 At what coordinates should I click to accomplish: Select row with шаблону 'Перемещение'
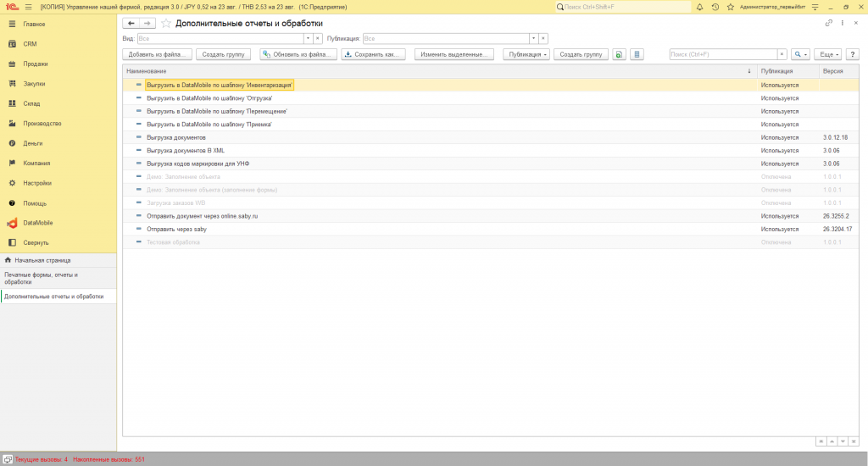click(491, 111)
